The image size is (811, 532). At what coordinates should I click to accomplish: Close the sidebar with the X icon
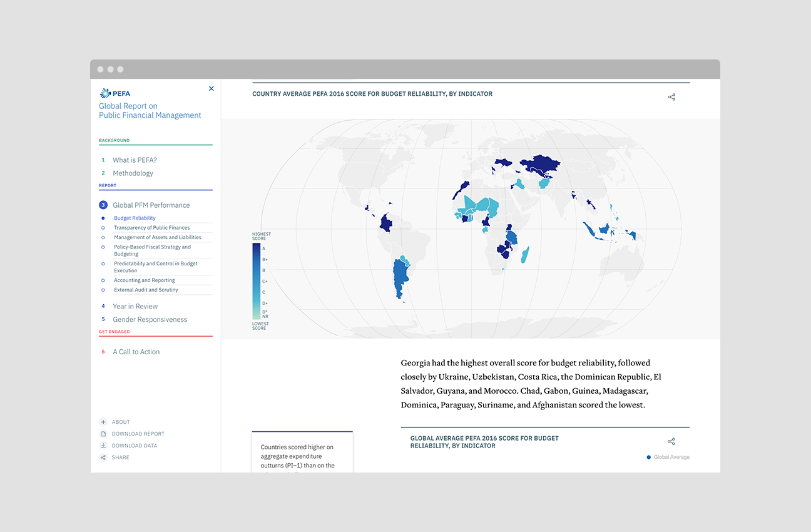211,88
